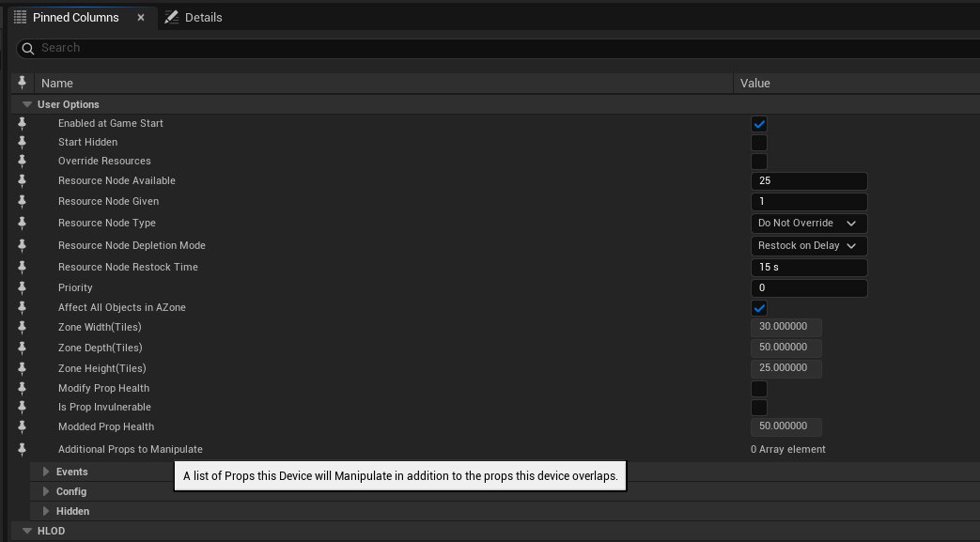Click the search magnifier icon
The width and height of the screenshot is (980, 542).
tap(27, 48)
